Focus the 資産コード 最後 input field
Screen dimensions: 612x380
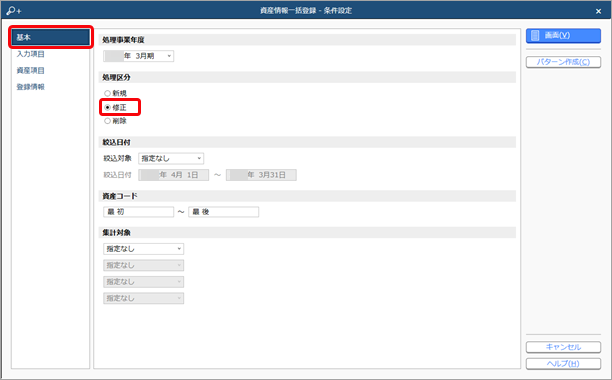224,212
